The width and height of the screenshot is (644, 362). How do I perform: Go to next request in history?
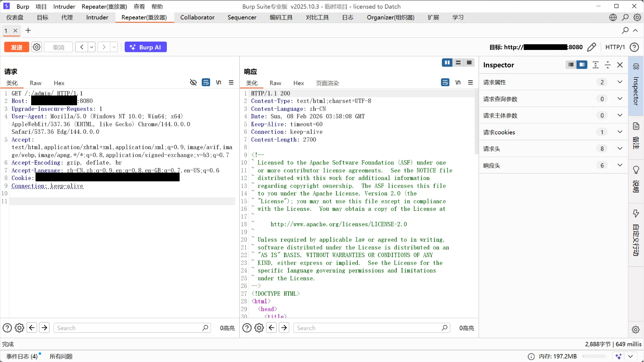[x=104, y=47]
